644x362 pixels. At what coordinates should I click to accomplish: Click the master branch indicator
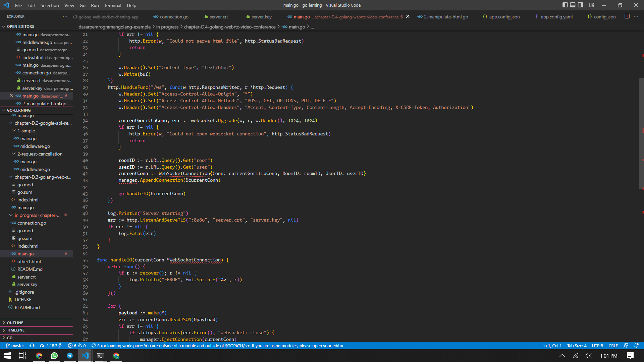[15, 346]
